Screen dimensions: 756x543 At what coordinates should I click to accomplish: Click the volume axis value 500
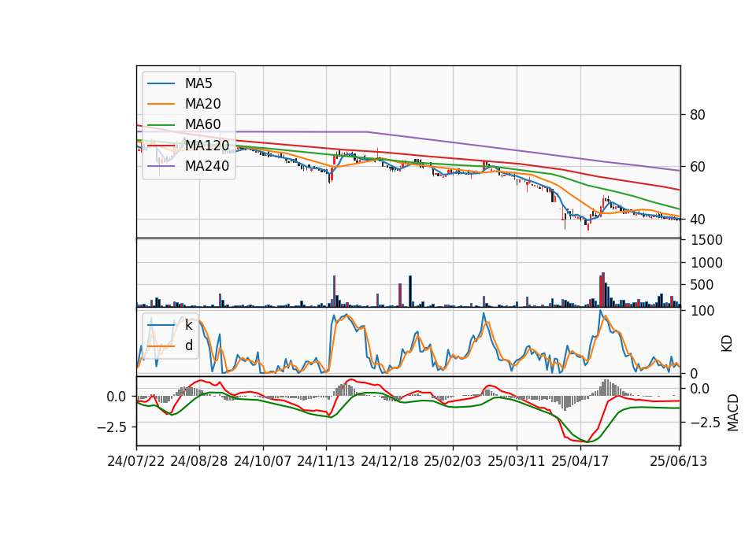(702, 285)
